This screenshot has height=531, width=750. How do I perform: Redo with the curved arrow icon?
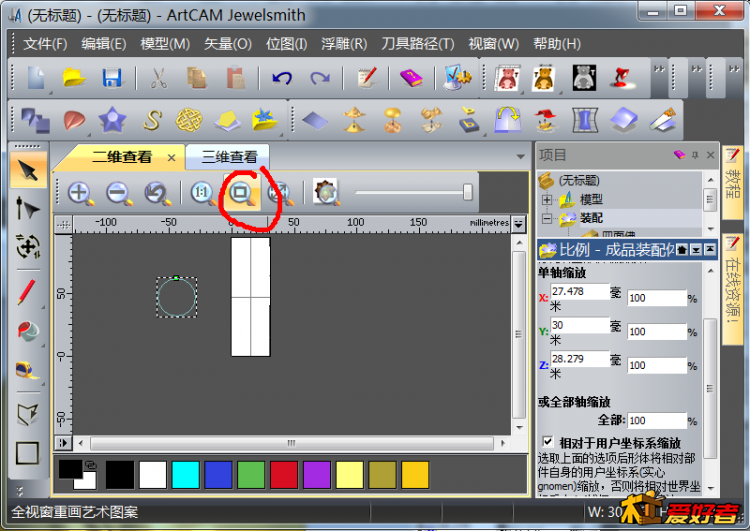point(320,78)
